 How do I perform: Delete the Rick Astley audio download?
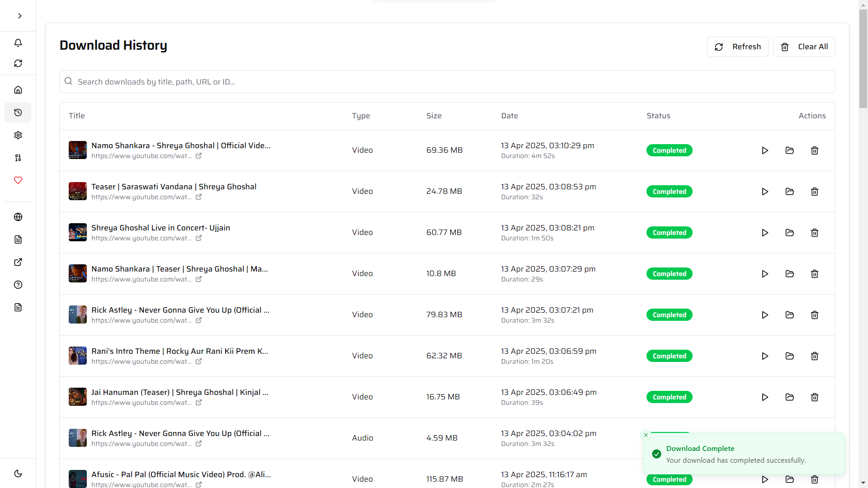tap(815, 438)
